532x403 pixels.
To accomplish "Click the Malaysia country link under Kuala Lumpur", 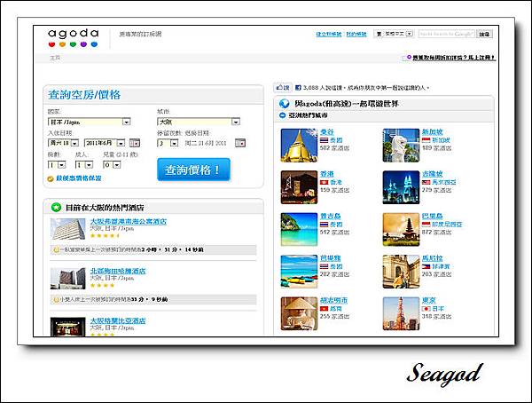I will (x=444, y=182).
